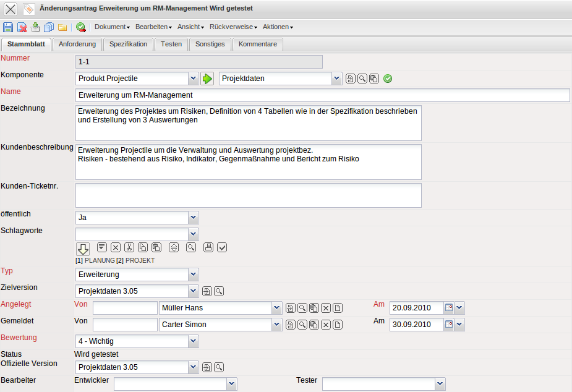
Task: Open the Typ dropdown showing Erweiterung
Action: tap(194, 275)
